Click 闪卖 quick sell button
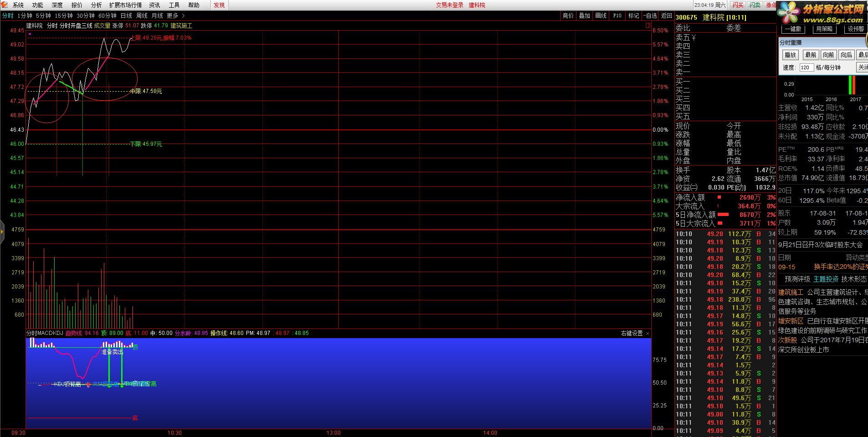This screenshot has height=437, width=868. (755, 5)
